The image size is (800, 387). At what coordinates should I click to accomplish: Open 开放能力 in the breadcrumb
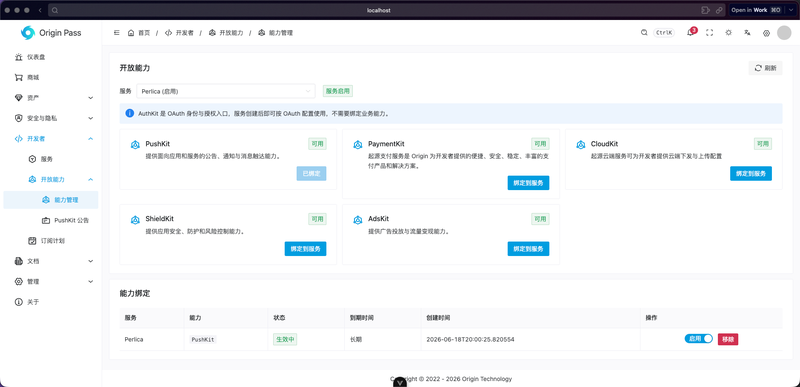point(231,33)
